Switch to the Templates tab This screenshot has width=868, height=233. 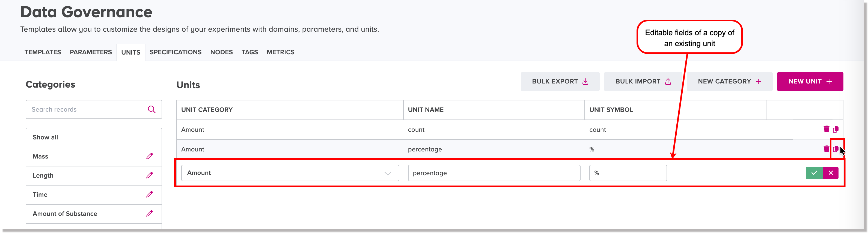pos(43,52)
